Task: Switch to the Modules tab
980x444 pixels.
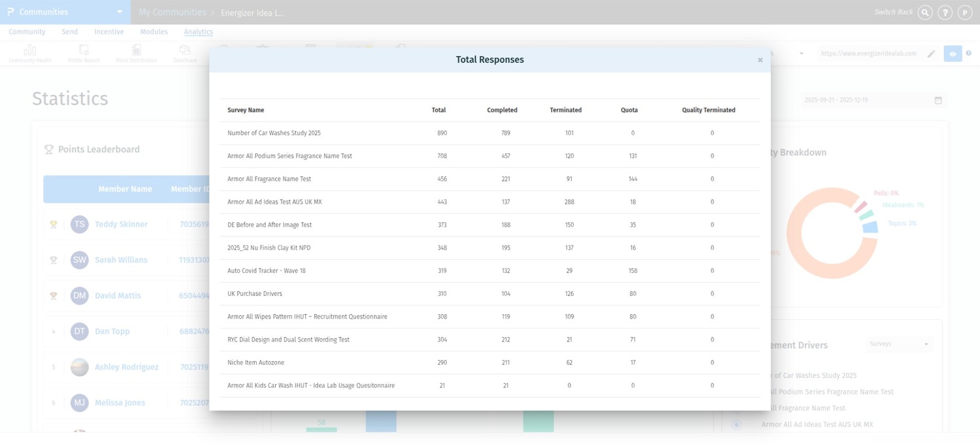Action: [154, 31]
